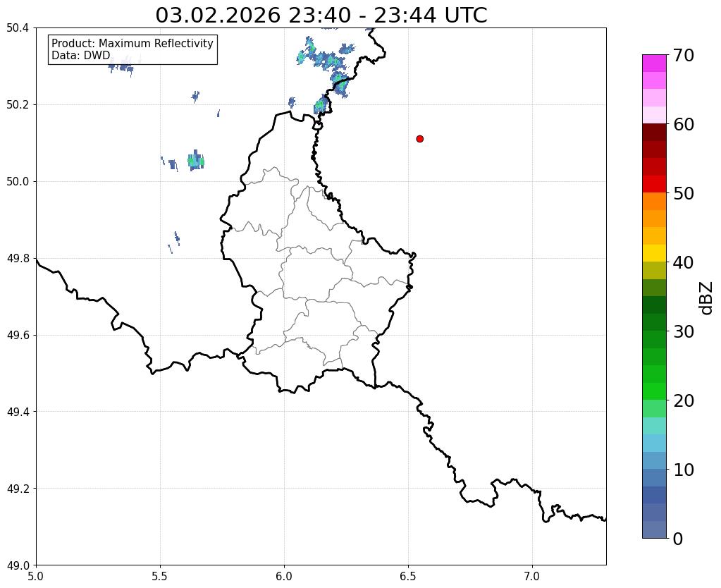Click the 70 tick on the colorbar
The height and width of the screenshot is (588, 721).
pos(684,55)
